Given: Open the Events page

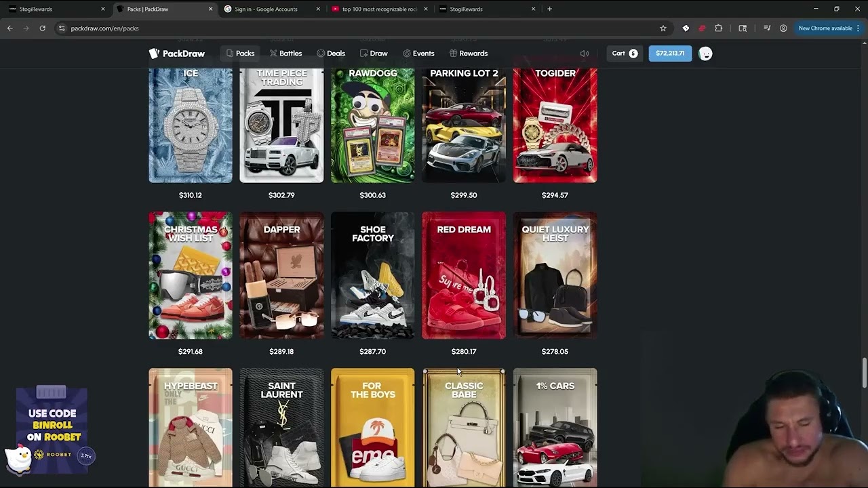Looking at the screenshot, I should (x=418, y=54).
